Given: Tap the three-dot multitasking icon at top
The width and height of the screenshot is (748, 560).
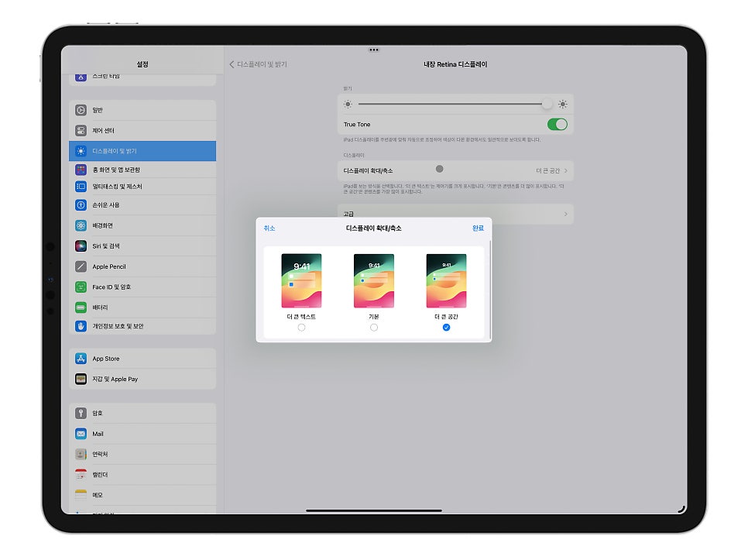Looking at the screenshot, I should (x=373, y=50).
